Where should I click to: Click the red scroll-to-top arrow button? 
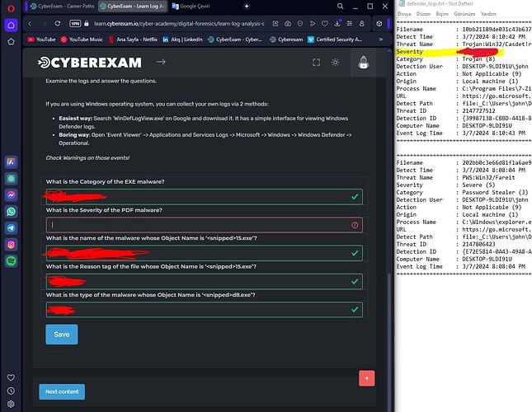click(x=365, y=377)
